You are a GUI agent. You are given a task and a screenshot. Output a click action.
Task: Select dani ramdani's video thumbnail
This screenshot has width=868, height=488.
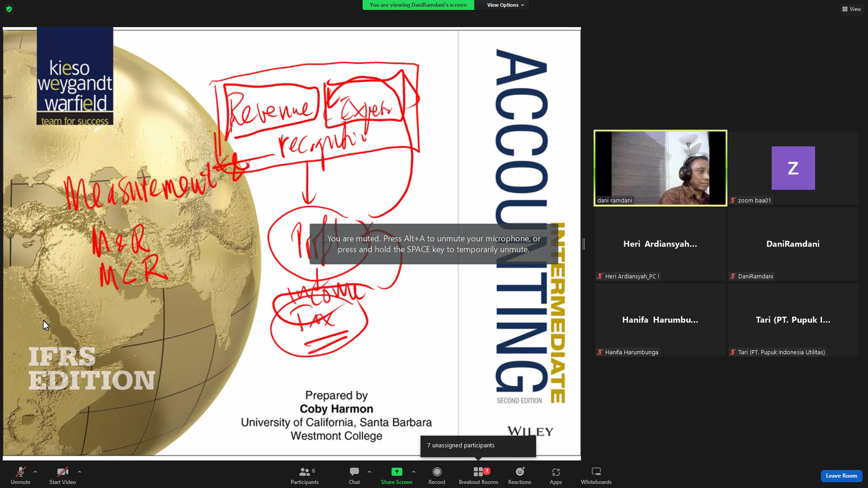pos(660,168)
